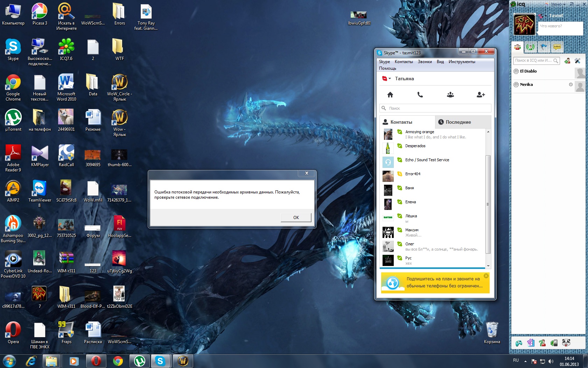Open µTorrent desktop shortcut
This screenshot has height=368, width=588.
pos(13,120)
